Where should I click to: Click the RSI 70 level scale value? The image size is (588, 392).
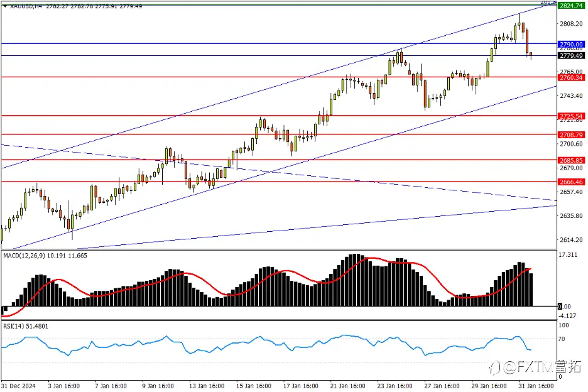point(562,339)
